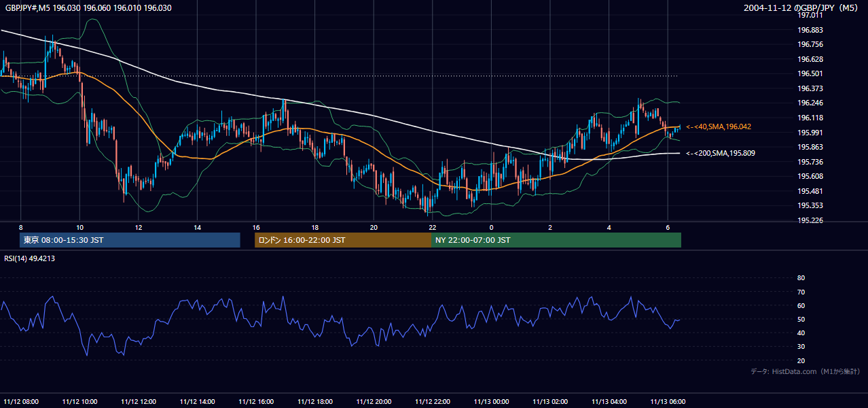Image resolution: width=868 pixels, height=408 pixels.
Task: Click RSI scale value 70
Action: tap(801, 292)
